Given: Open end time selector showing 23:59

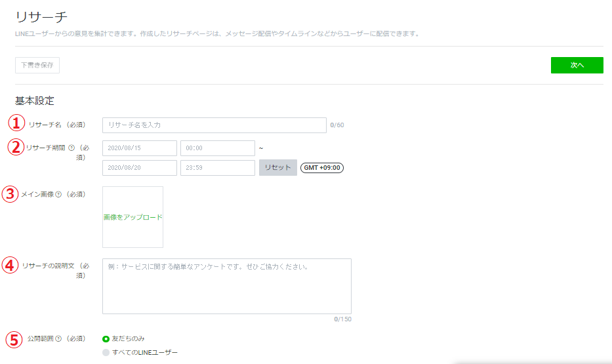Looking at the screenshot, I should point(217,168).
